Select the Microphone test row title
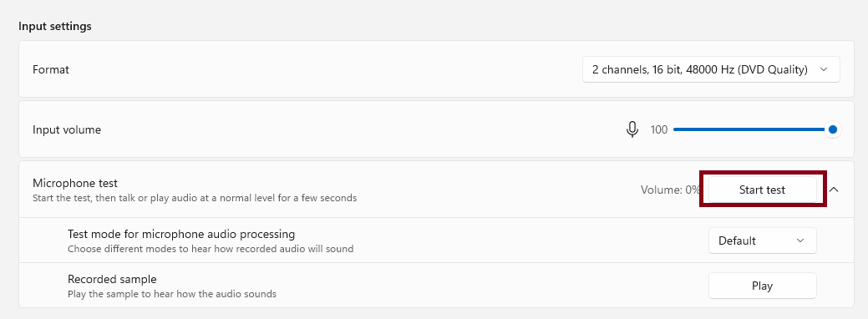 pos(75,183)
